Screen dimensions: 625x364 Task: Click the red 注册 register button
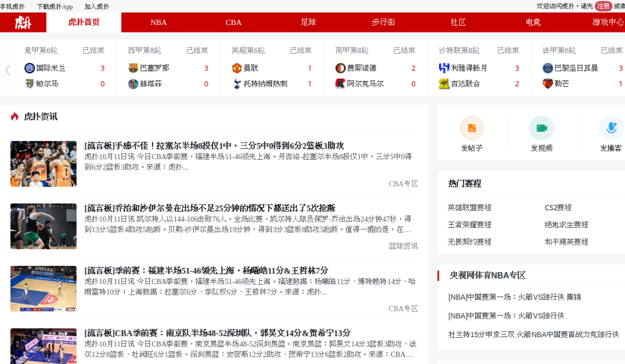(x=603, y=6)
